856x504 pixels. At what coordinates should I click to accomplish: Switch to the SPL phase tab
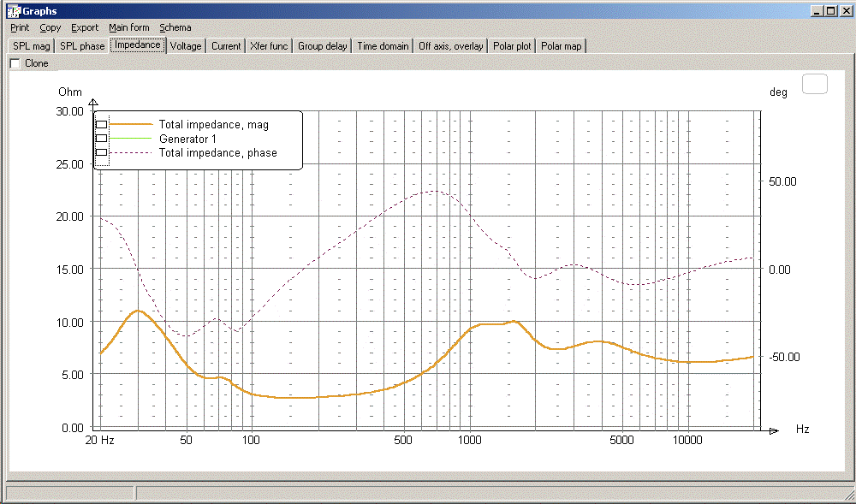tap(82, 46)
